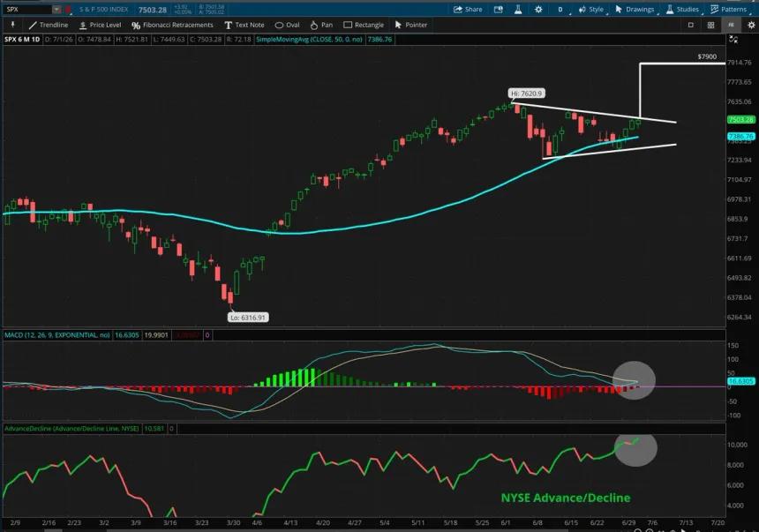Click the C: 7503.28 close value
The height and width of the screenshot is (532, 759).
[206, 39]
